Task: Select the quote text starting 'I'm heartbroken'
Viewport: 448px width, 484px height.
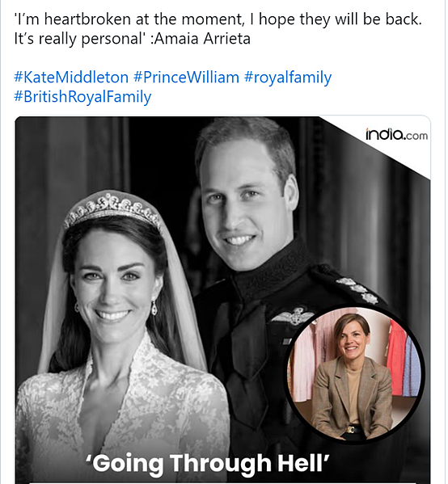Action: click(x=218, y=29)
